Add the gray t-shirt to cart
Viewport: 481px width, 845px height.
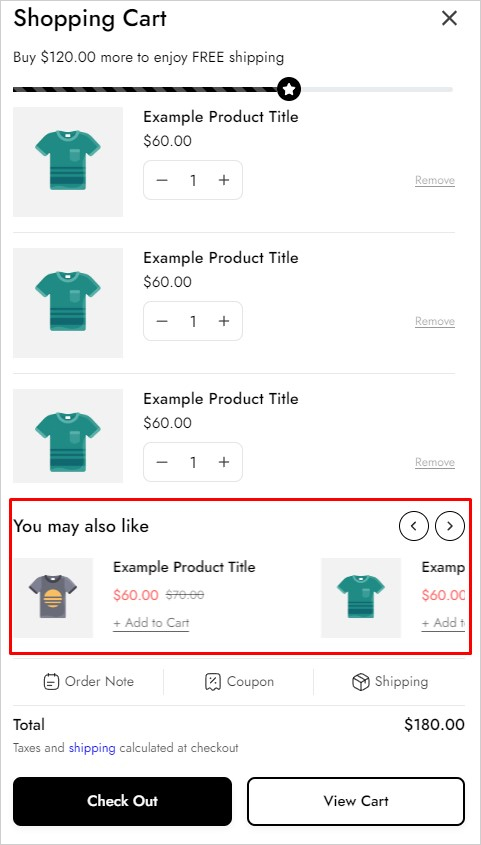coord(151,623)
